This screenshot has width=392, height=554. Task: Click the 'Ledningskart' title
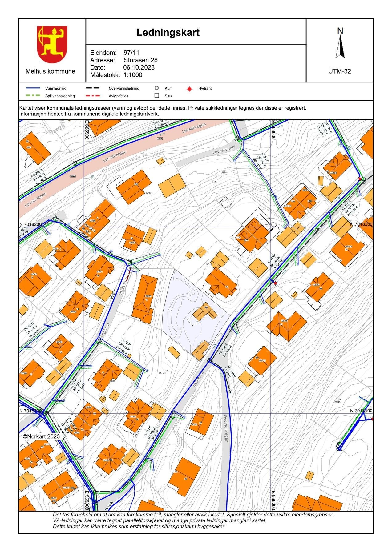168,33
